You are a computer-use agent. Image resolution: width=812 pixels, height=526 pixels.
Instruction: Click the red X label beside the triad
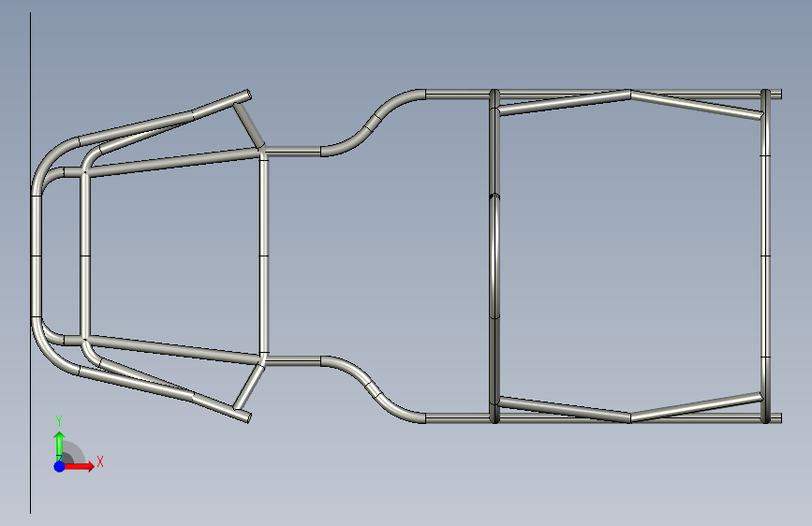(x=100, y=461)
